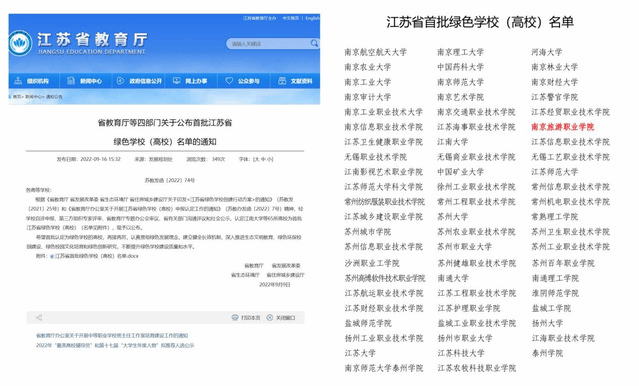Click the 新闻中心 document icon
The width and height of the screenshot is (639, 386).
pos(71,81)
